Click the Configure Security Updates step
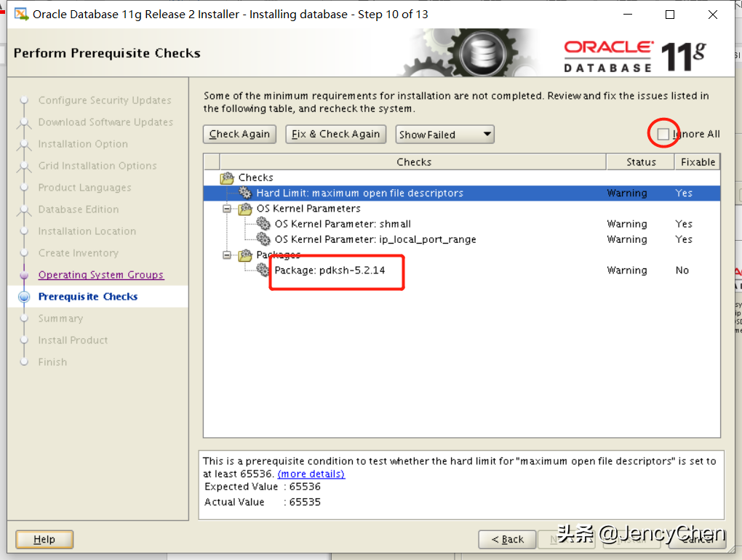The height and width of the screenshot is (560, 742). 105,100
